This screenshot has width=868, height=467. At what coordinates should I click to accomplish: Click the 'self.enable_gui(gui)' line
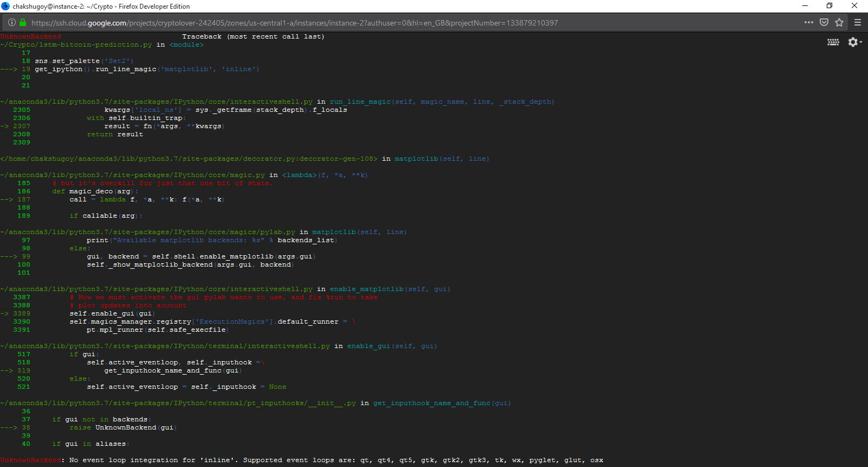point(113,313)
